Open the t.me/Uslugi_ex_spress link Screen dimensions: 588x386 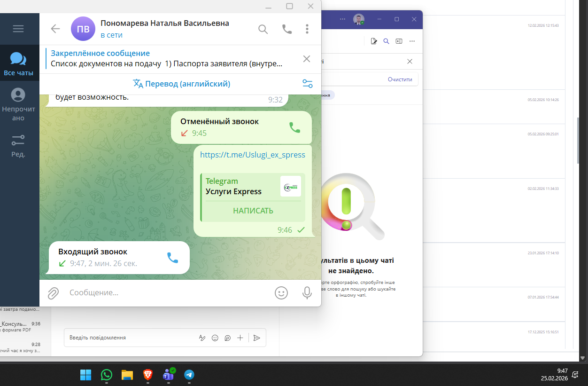[x=253, y=155]
